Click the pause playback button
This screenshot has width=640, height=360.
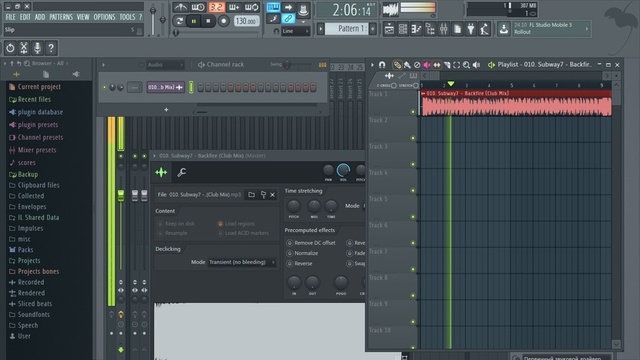coord(194,21)
